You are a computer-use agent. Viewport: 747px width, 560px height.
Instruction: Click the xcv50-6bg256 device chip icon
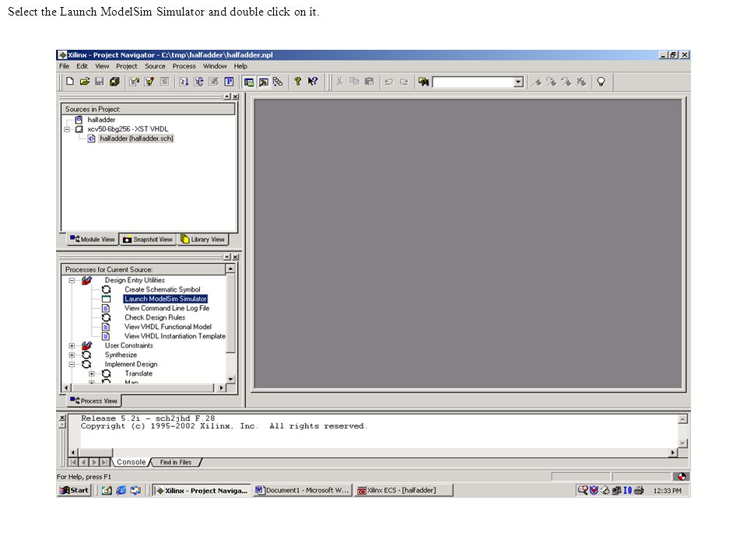click(79, 129)
